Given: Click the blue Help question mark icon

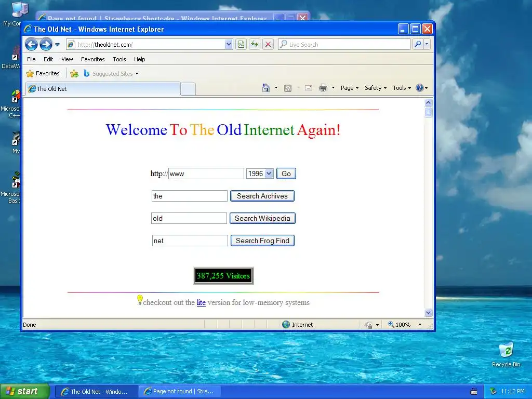Looking at the screenshot, I should pyautogui.click(x=420, y=88).
